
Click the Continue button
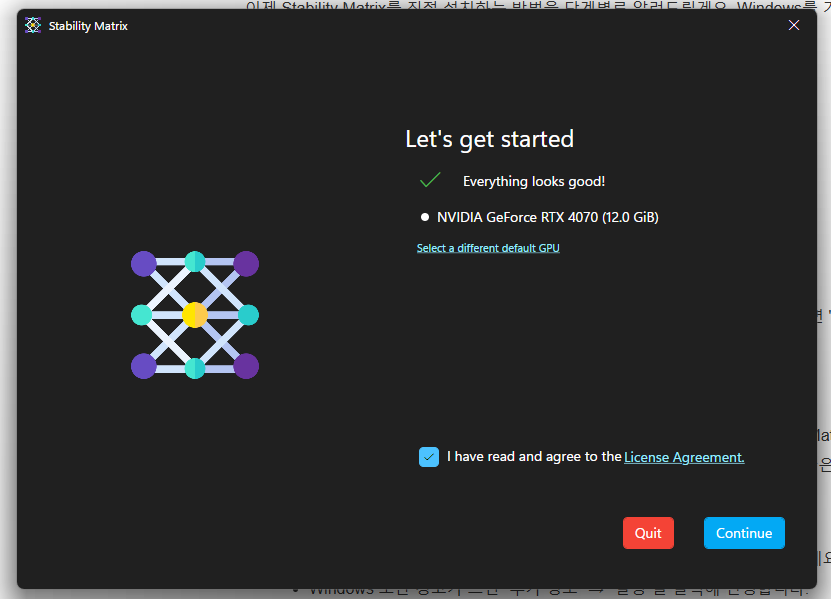744,533
